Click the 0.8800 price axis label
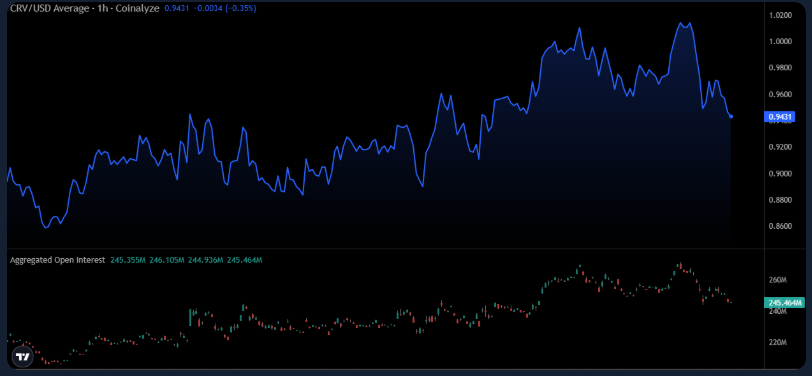 [x=779, y=200]
